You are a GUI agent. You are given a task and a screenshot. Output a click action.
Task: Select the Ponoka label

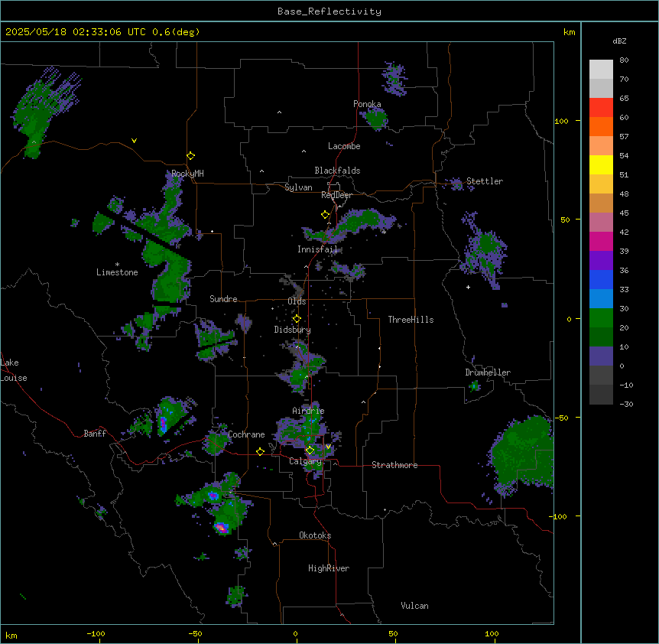coord(367,104)
